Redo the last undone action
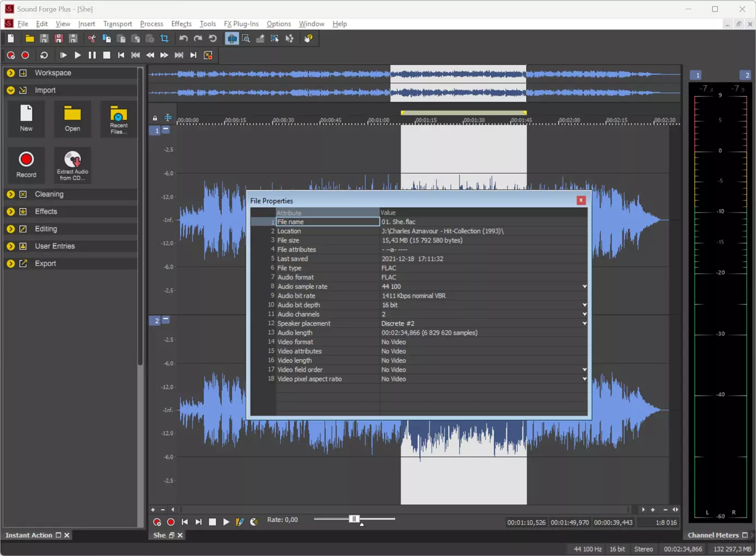Image resolution: width=756 pixels, height=556 pixels. 198,39
